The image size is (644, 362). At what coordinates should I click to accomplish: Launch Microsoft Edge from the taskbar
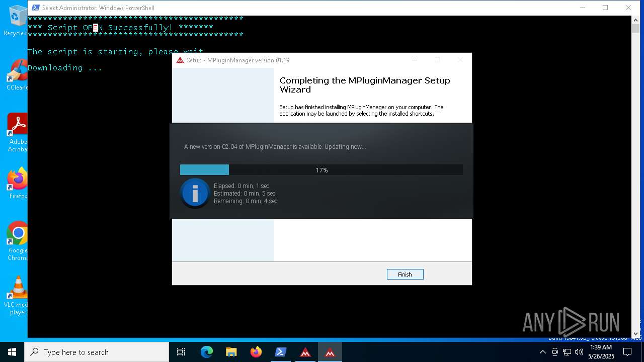pyautogui.click(x=207, y=352)
